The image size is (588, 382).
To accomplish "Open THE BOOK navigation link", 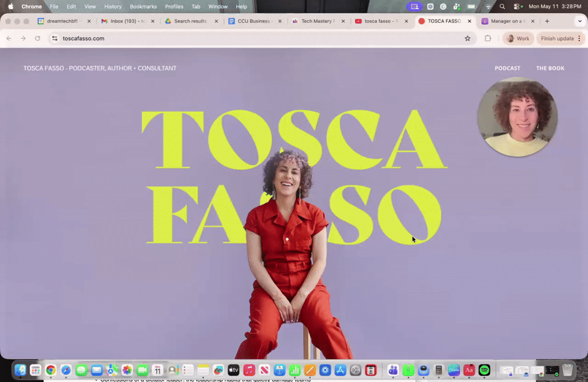I will 550,68.
